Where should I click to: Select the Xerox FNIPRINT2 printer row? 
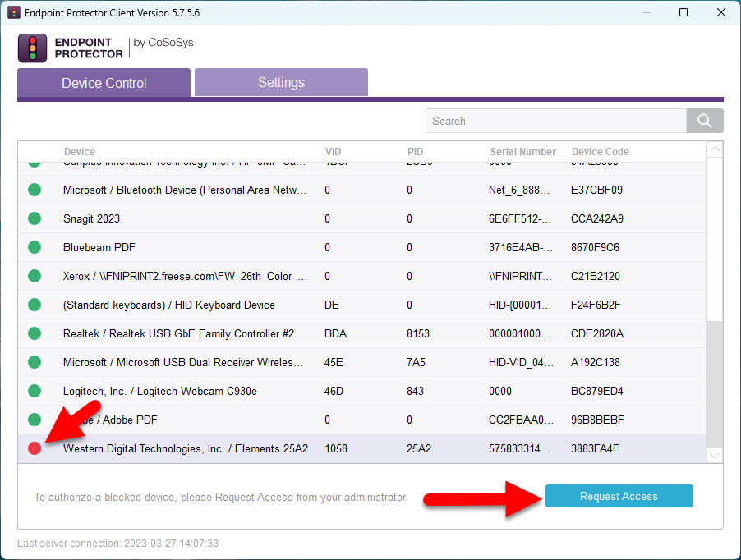pos(185,276)
